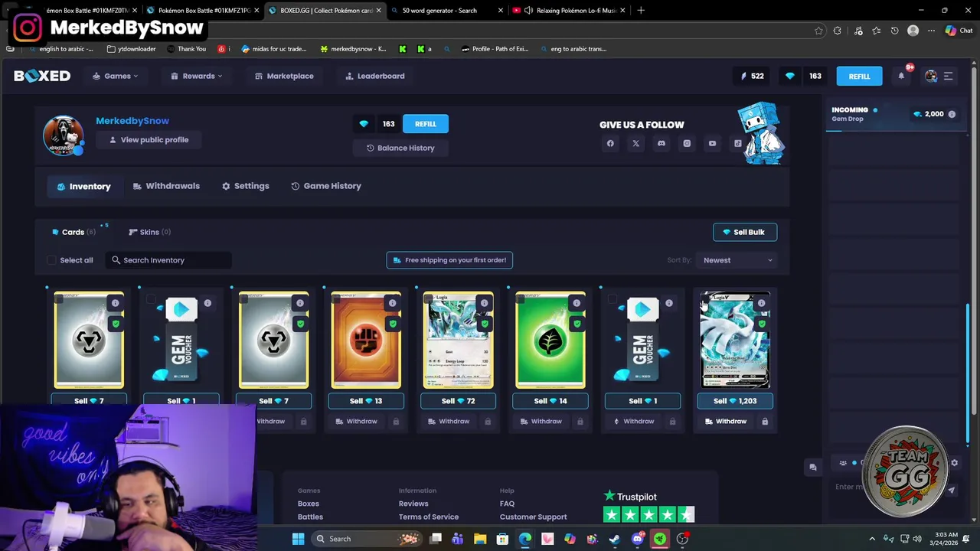Click lock icon beside Withdraw on Sell 72 card
The image size is (980, 551).
click(x=488, y=421)
